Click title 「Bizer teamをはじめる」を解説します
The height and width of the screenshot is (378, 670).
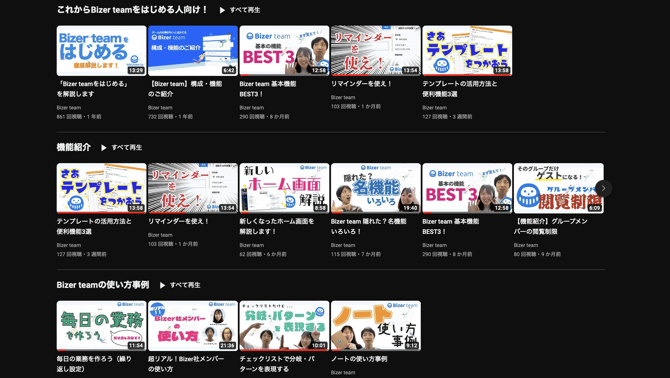(93, 89)
